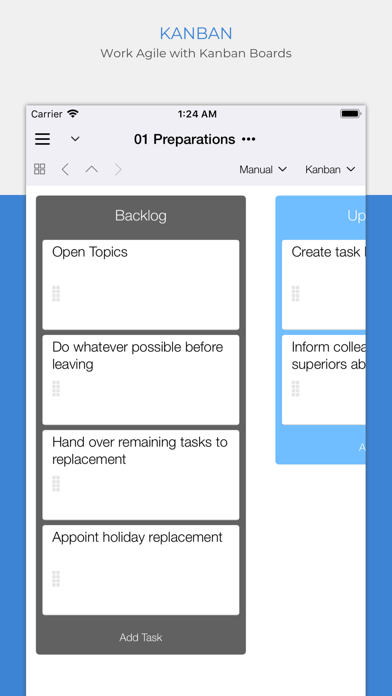Open the Manual sorting dropdown

click(x=263, y=170)
